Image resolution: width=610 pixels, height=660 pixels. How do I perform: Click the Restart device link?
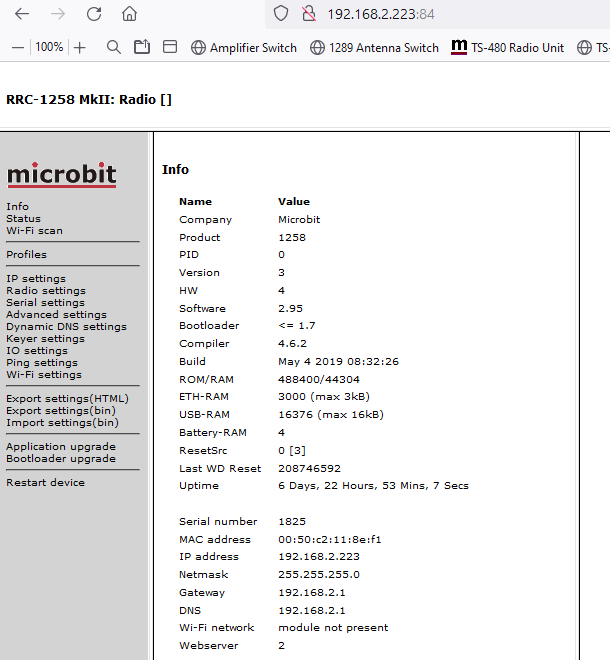[45, 482]
